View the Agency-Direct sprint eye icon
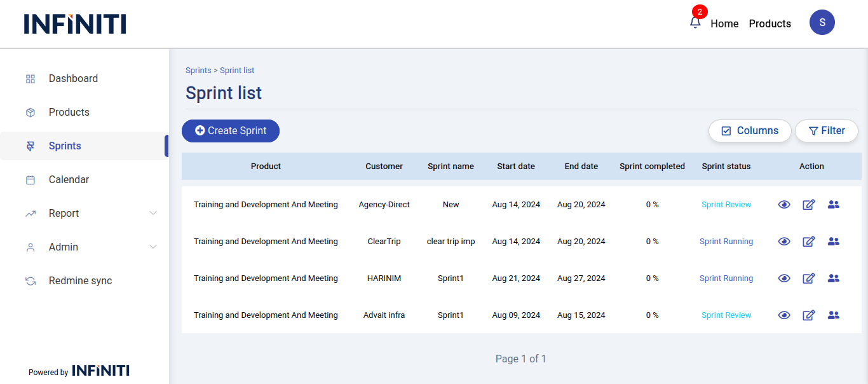Screen dimensions: 868x384 click(x=784, y=205)
